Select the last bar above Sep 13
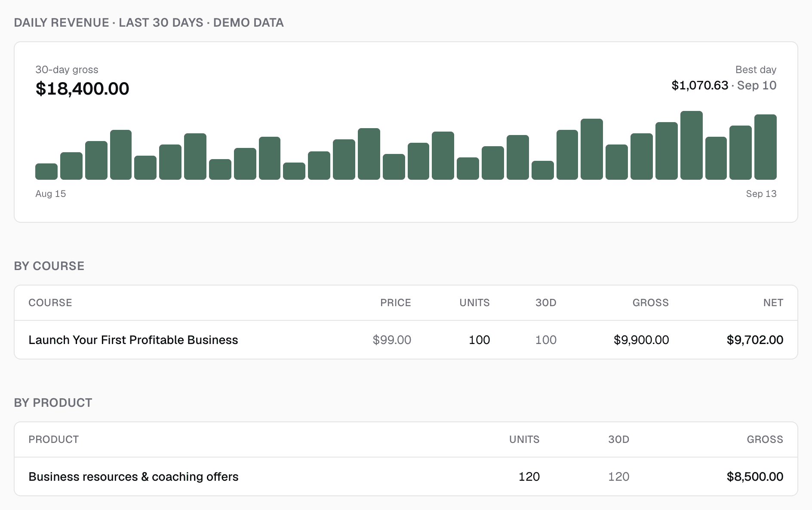The width and height of the screenshot is (812, 510). pos(766,147)
